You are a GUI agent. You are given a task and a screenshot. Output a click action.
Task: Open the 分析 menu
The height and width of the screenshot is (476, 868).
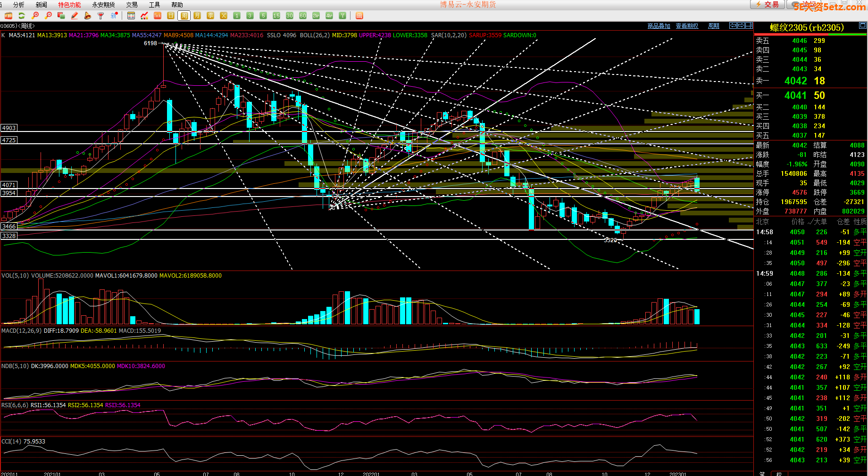19,5
